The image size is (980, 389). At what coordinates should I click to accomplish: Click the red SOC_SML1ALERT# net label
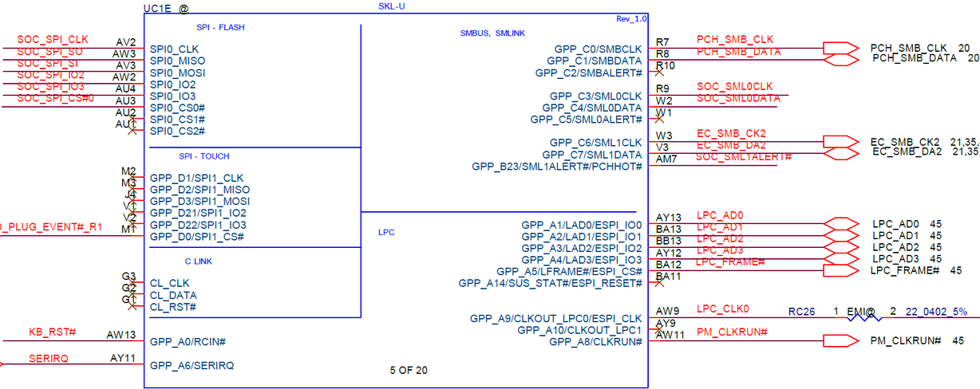(x=744, y=156)
